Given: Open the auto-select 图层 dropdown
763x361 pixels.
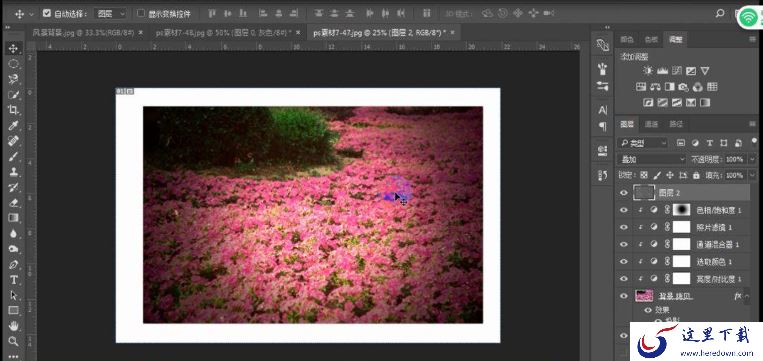Looking at the screenshot, I should point(110,14).
